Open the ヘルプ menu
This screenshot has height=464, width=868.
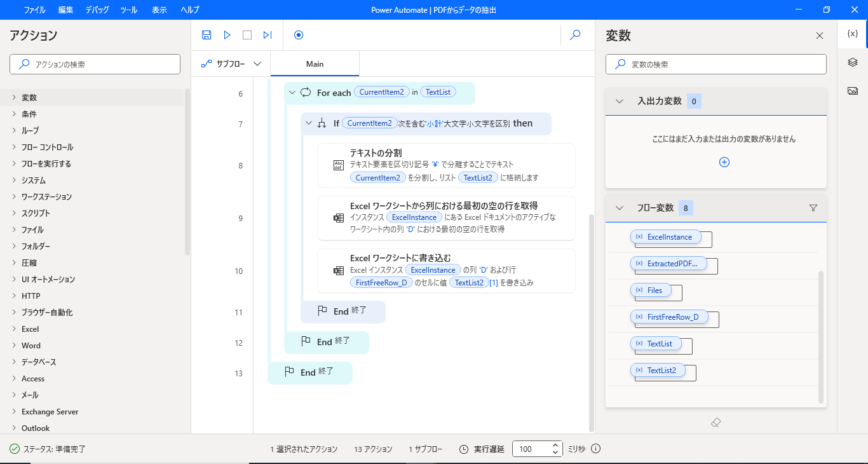click(x=189, y=10)
